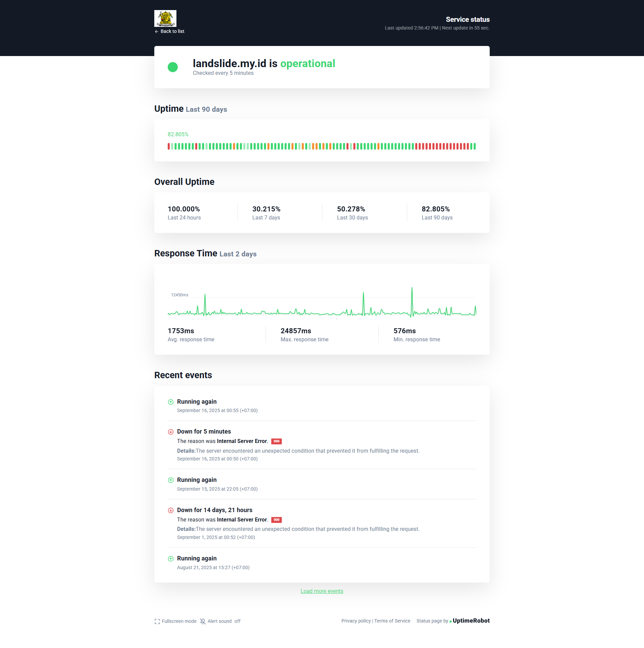The height and width of the screenshot is (648, 644).
Task: Click the last green bar in uptime chart
Action: [x=475, y=146]
